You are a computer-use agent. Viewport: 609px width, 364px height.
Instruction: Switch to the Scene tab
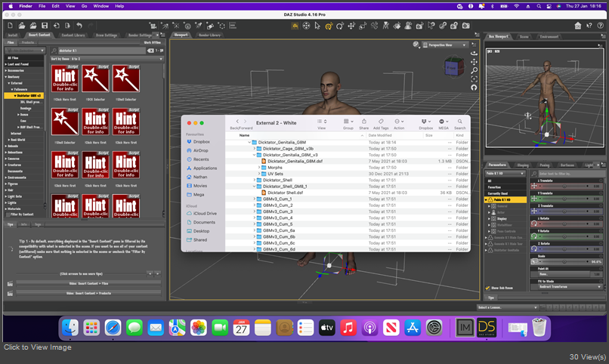(x=524, y=37)
